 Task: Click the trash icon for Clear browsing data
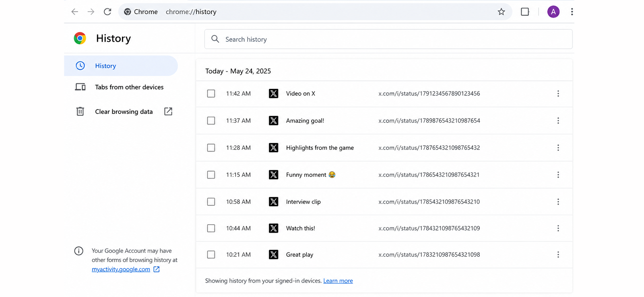coord(80,111)
